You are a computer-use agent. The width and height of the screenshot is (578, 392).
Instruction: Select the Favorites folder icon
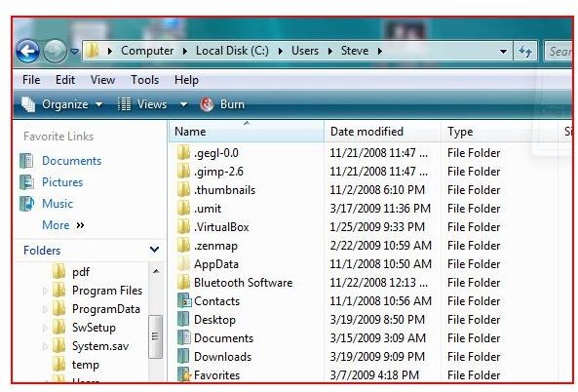point(184,374)
